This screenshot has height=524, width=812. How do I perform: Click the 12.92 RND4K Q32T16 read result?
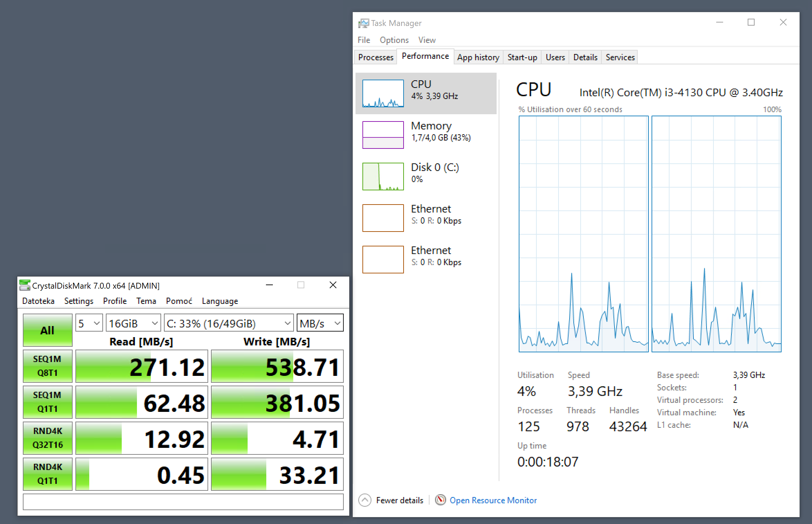coord(142,438)
